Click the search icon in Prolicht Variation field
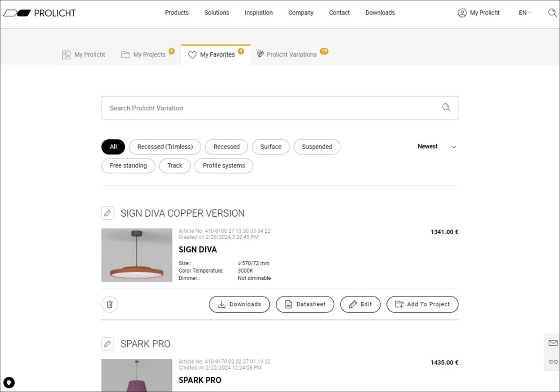The height and width of the screenshot is (392, 560). 446,108
